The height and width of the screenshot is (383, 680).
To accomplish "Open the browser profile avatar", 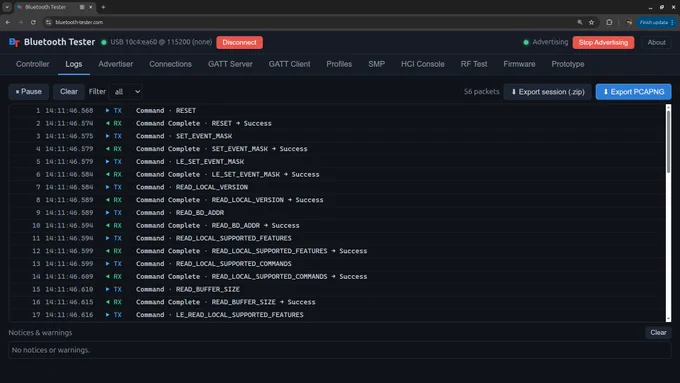I will click(x=628, y=22).
